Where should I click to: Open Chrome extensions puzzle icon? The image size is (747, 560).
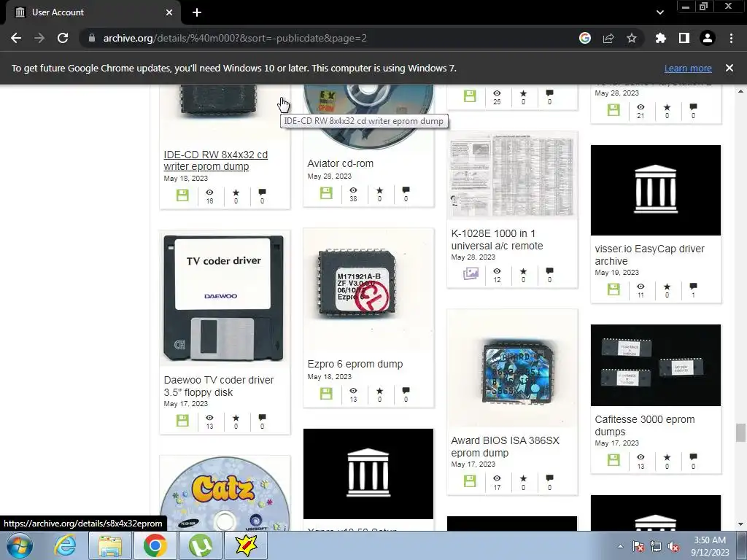pos(660,38)
